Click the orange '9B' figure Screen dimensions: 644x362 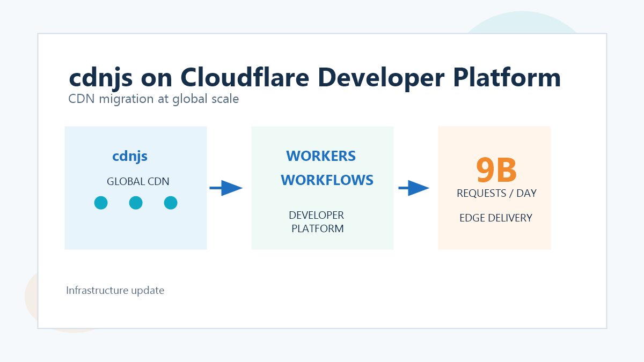click(496, 170)
